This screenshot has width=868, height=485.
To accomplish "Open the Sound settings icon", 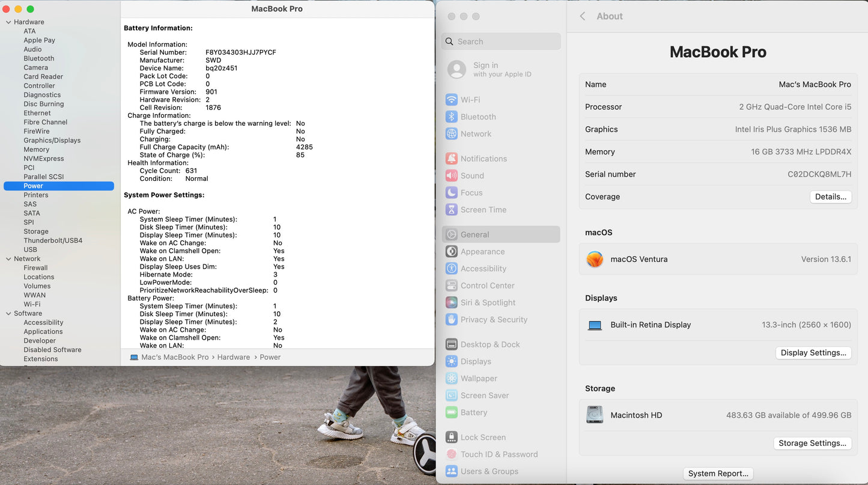I will pos(452,175).
